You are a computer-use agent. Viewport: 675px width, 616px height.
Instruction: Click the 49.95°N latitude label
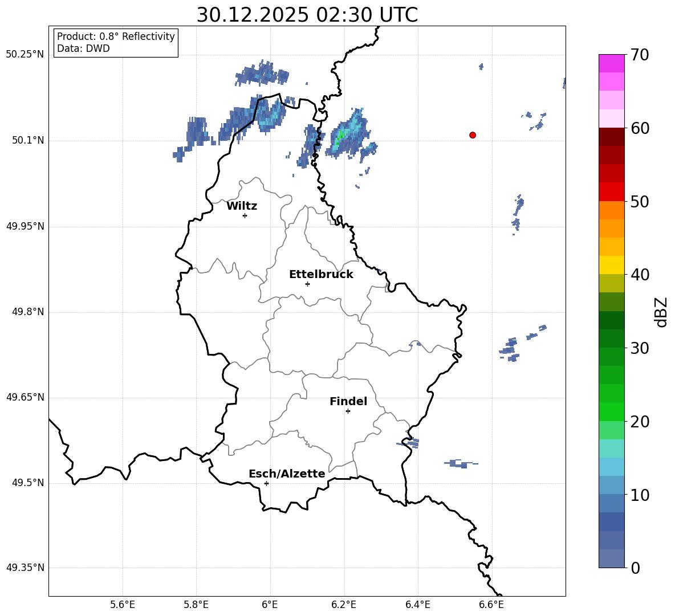point(25,226)
